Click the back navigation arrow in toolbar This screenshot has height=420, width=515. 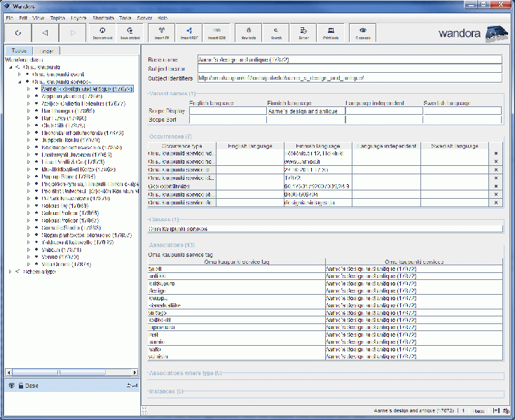pyautogui.click(x=45, y=32)
